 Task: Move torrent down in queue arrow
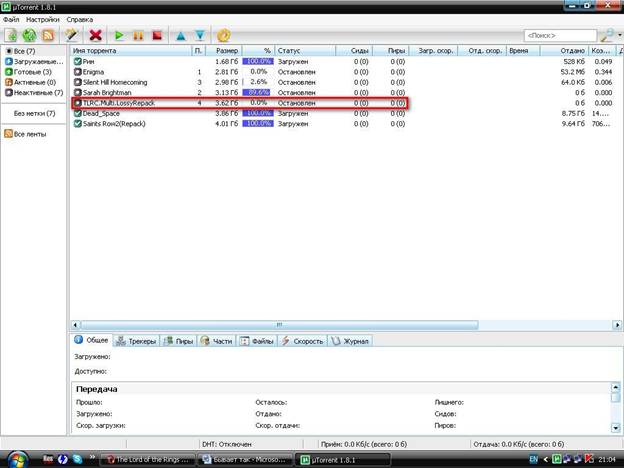200,36
